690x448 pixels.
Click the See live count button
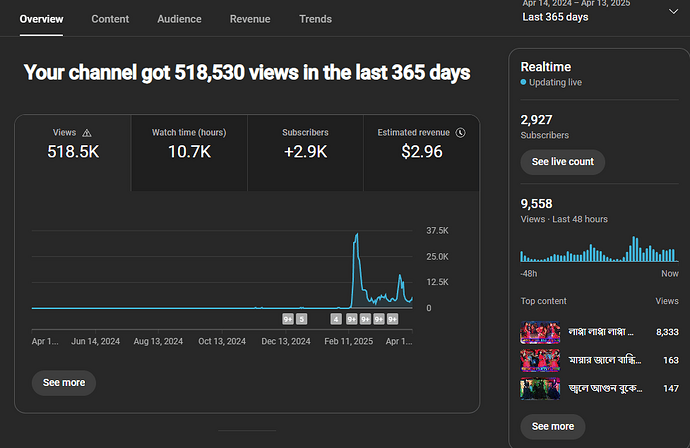[562, 162]
